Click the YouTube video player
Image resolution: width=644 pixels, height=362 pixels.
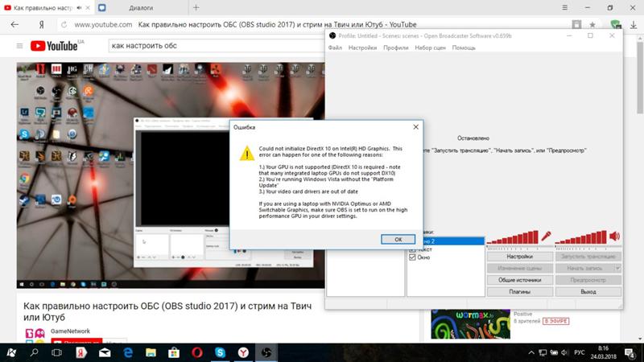click(171, 175)
